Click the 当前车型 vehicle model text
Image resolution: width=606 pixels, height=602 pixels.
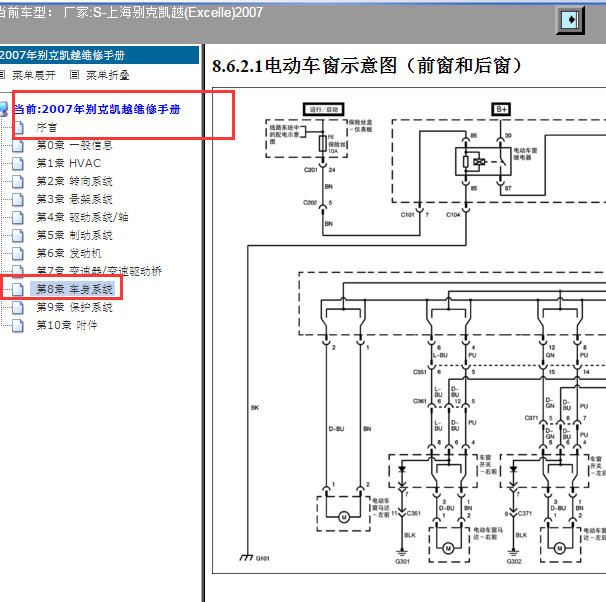click(130, 13)
